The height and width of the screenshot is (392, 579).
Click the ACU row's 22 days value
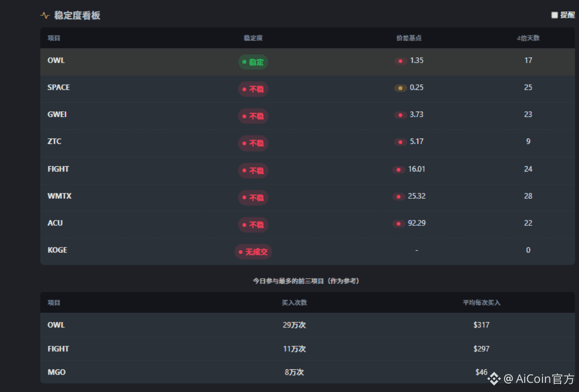528,223
